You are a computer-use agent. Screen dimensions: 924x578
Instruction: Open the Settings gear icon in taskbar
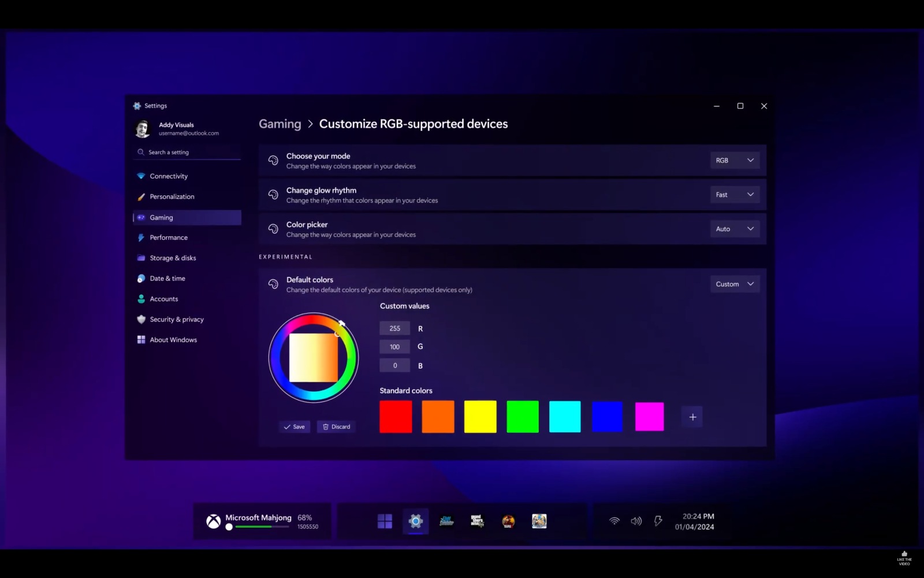(x=416, y=521)
